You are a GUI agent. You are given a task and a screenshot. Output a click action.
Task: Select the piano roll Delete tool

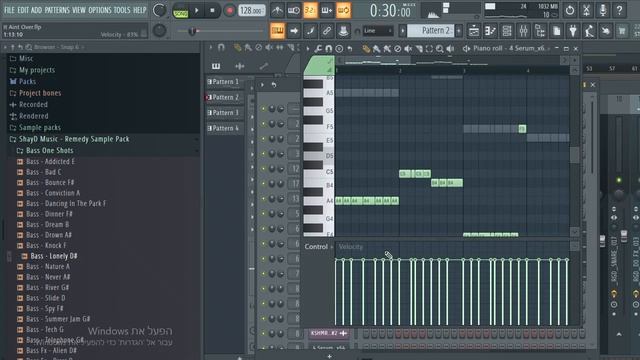(x=398, y=49)
